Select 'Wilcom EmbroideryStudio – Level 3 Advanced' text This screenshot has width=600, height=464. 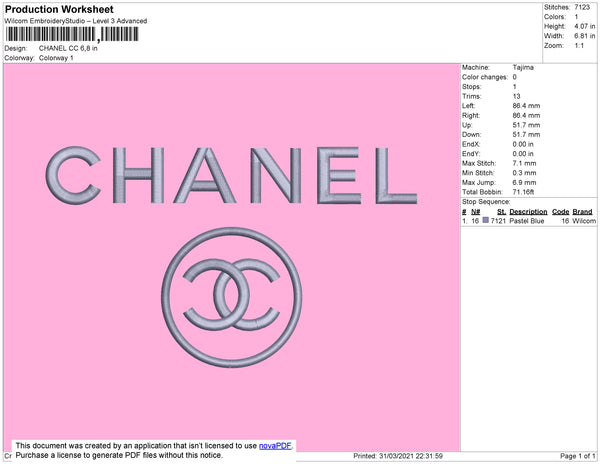[x=76, y=21]
